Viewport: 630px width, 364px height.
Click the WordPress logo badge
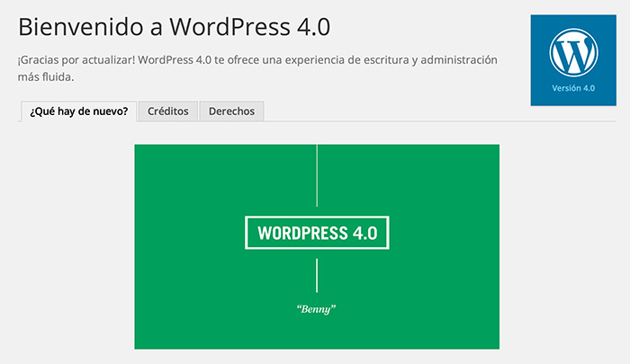573,60
